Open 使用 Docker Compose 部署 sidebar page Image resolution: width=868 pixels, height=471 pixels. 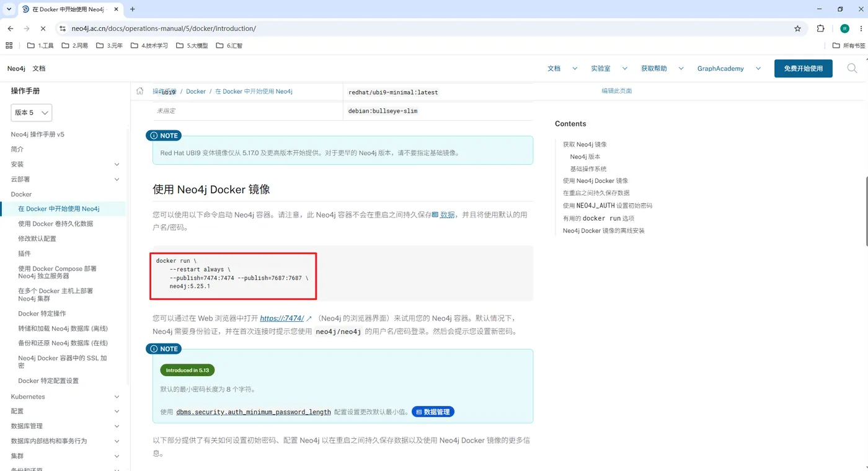pyautogui.click(x=58, y=272)
